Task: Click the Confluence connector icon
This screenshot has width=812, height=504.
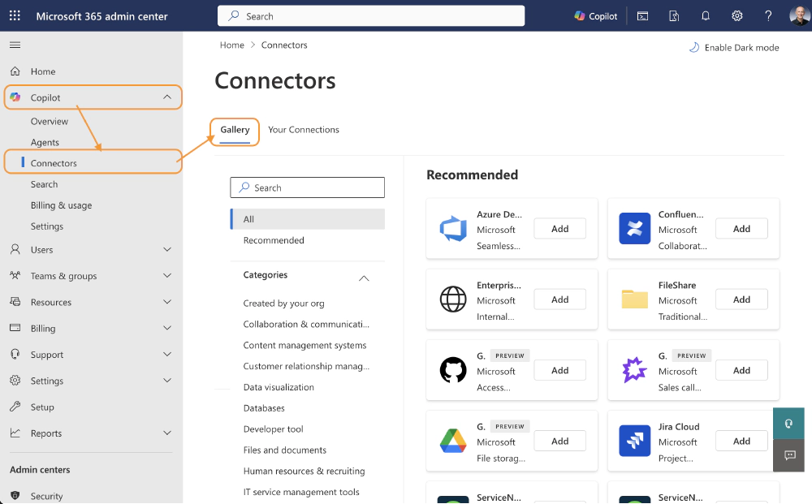Action: [x=634, y=228]
